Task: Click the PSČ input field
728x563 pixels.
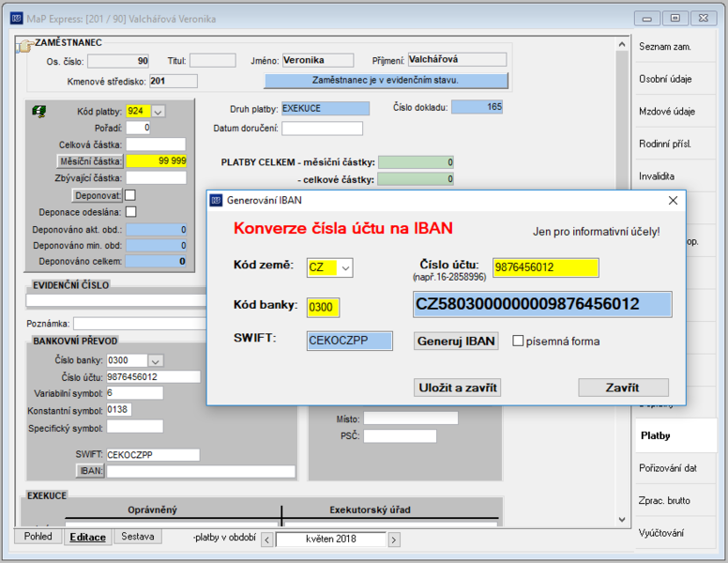Action: pos(400,436)
